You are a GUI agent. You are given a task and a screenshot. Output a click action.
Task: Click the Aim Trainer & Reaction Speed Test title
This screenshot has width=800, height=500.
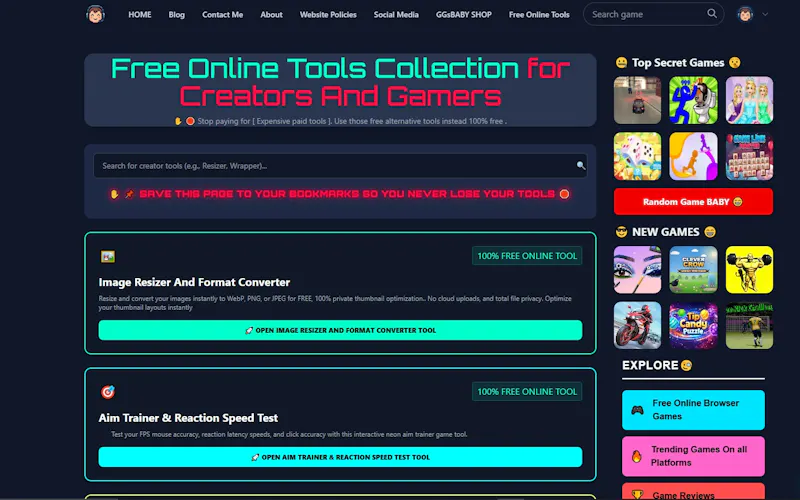[x=188, y=418]
